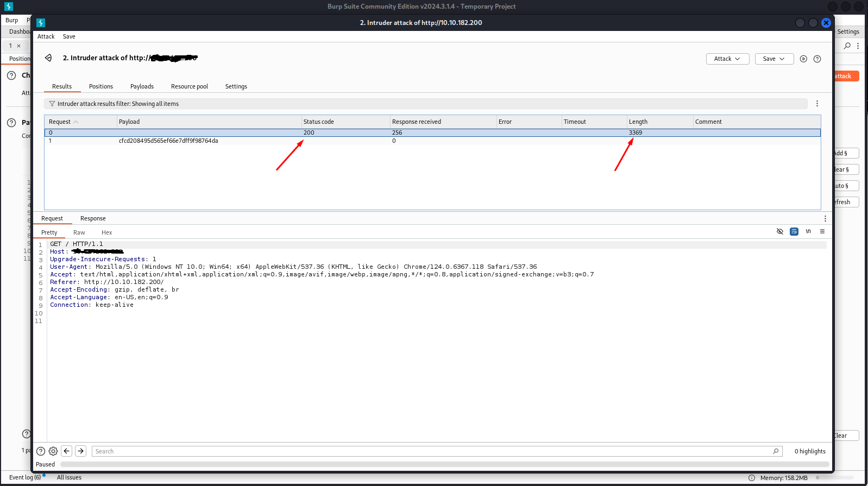The width and height of the screenshot is (868, 486).
Task: Click the Add § button in main window
Action: (x=846, y=153)
